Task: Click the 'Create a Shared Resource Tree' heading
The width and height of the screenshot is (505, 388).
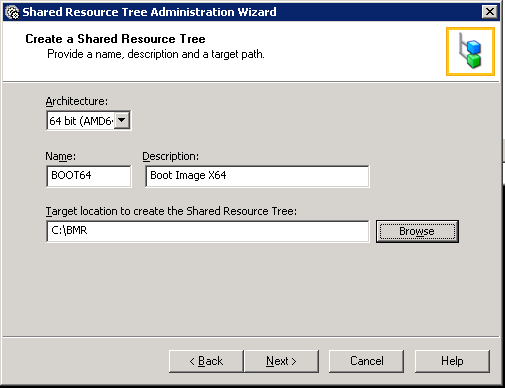Action: (x=115, y=39)
